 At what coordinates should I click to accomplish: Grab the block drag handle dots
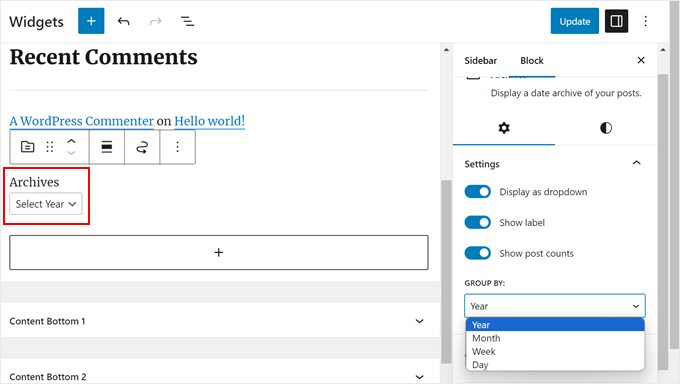coord(50,147)
